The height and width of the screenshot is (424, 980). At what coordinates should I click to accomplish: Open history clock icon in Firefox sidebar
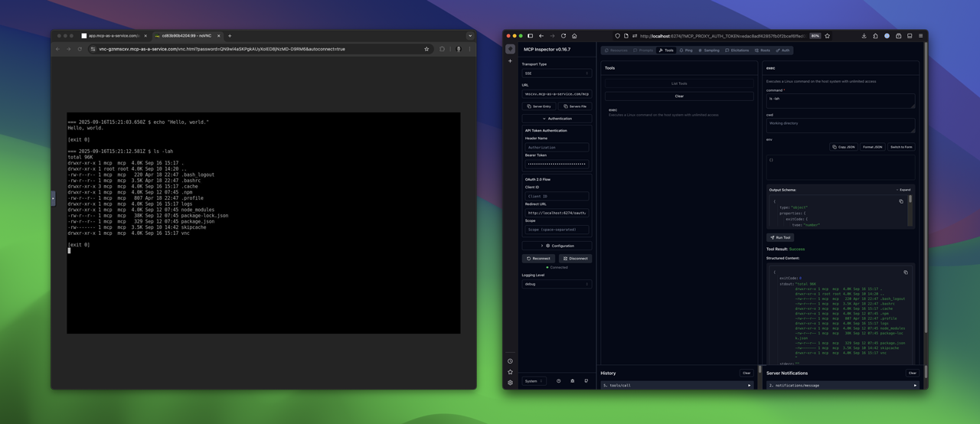510,361
